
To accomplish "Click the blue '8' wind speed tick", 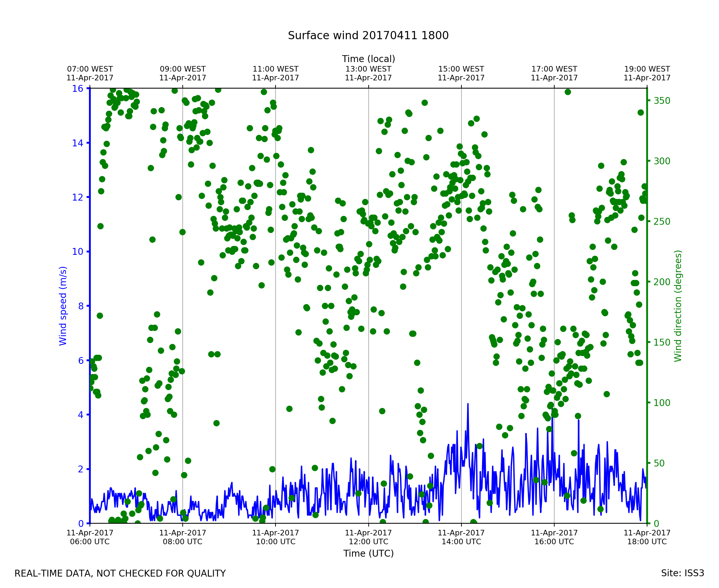I will pyautogui.click(x=81, y=306).
